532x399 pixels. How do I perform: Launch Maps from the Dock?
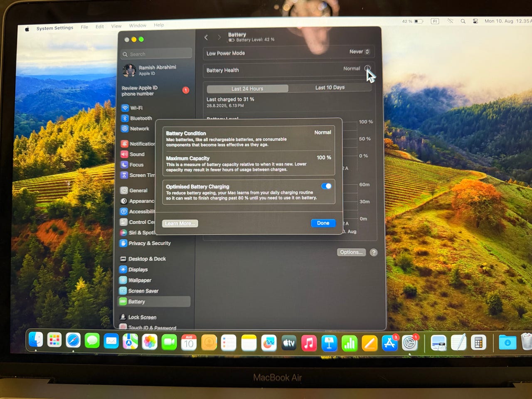(130, 342)
